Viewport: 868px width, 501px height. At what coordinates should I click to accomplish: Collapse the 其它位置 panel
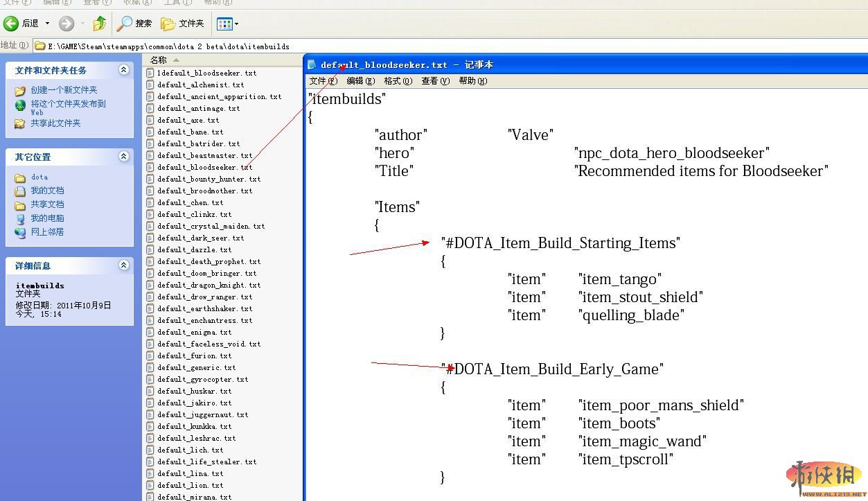[123, 157]
